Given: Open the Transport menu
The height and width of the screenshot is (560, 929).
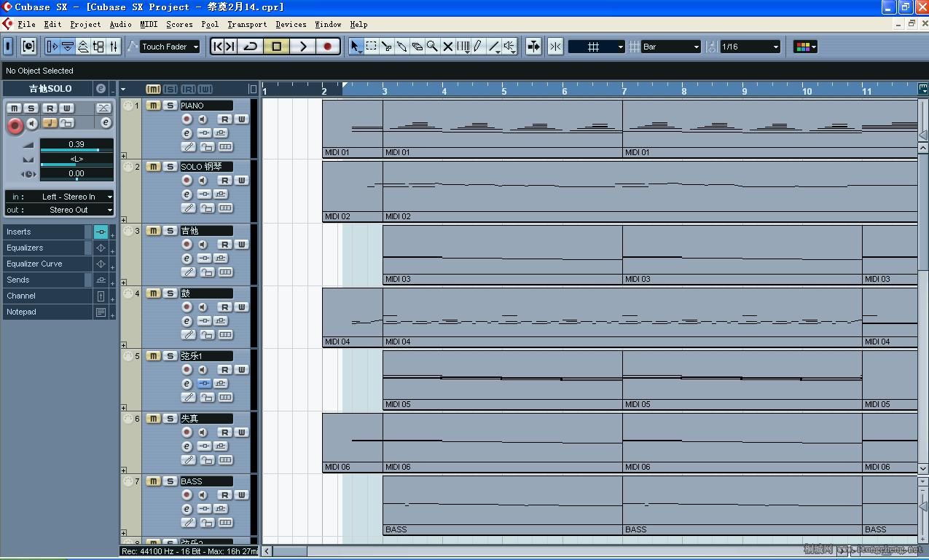Looking at the screenshot, I should tap(247, 24).
